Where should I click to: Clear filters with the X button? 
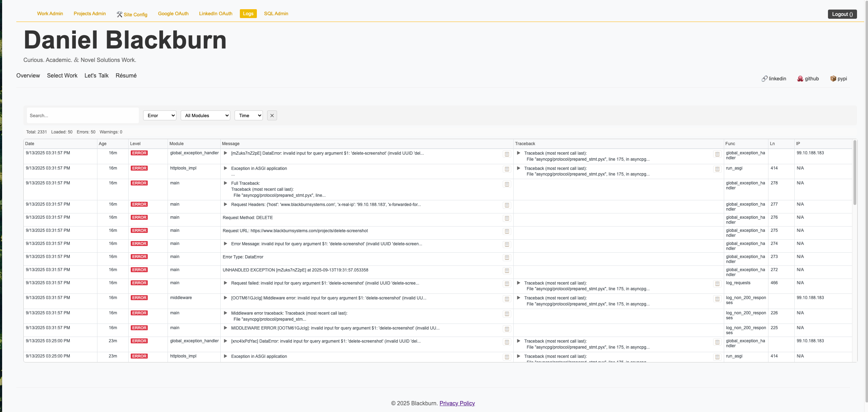click(x=272, y=115)
